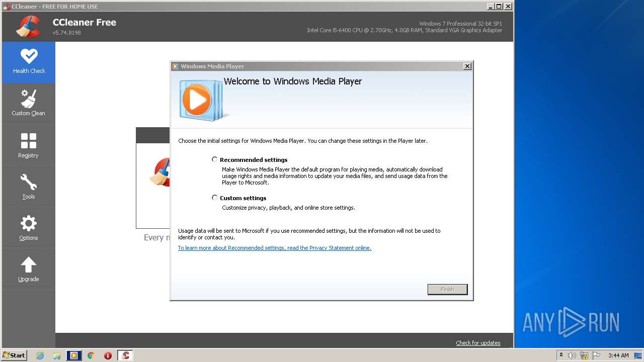644x362 pixels.
Task: Switch to CCleaner taskbar button
Action: click(x=125, y=355)
